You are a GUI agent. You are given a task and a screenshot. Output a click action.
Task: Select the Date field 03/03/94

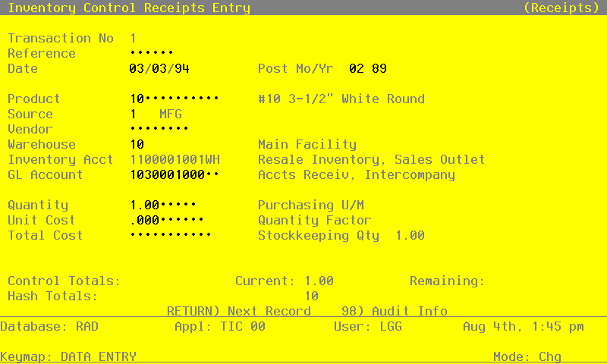point(159,68)
